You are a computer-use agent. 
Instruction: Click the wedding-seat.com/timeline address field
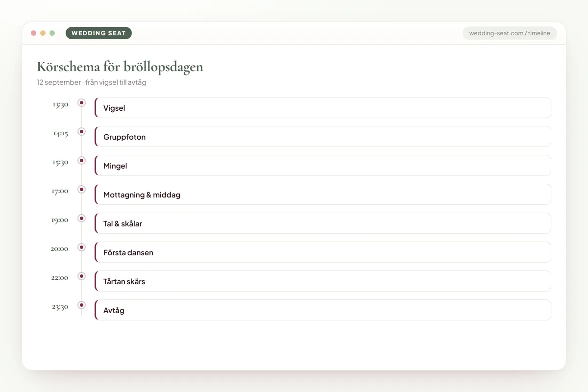coord(510,33)
